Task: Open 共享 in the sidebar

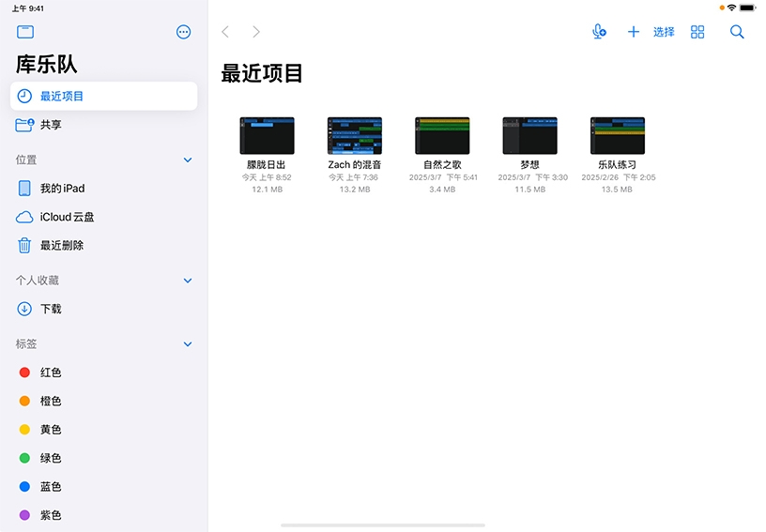Action: point(51,125)
